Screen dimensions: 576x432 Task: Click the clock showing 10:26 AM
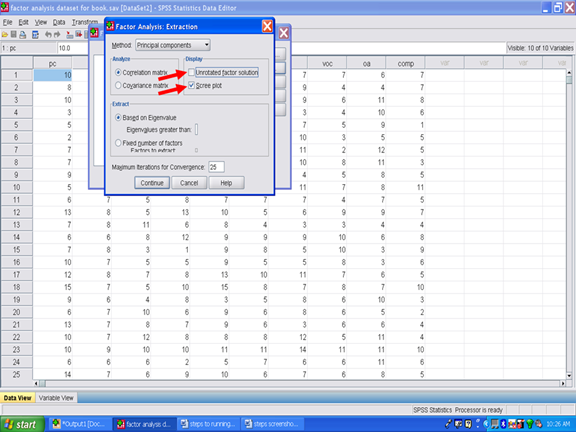point(558,424)
